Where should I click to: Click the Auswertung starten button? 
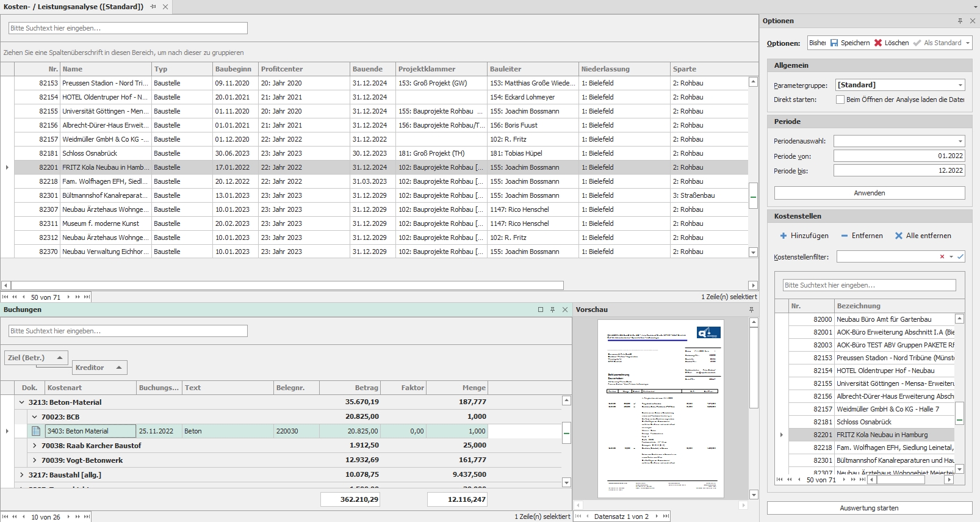point(869,508)
